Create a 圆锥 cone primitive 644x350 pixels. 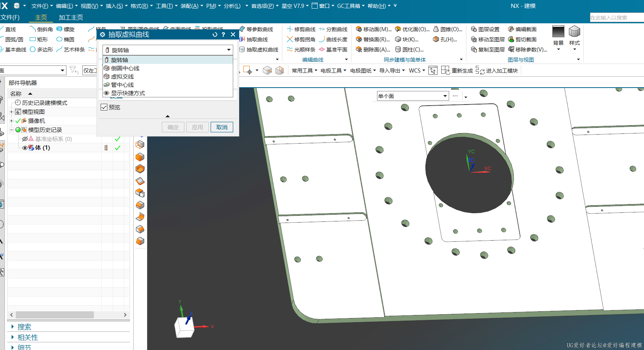pos(448,29)
